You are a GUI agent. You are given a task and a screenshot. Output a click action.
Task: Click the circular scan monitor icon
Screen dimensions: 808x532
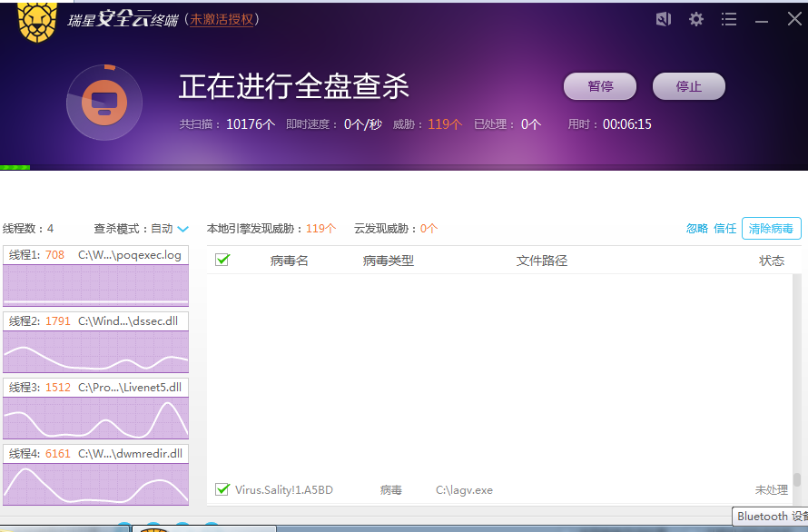tap(104, 103)
